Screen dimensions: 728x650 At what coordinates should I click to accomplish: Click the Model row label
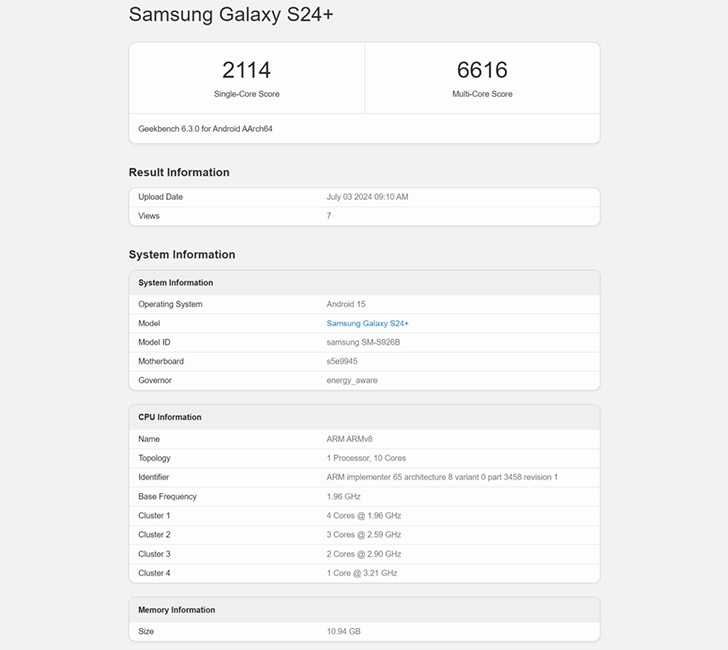point(149,323)
